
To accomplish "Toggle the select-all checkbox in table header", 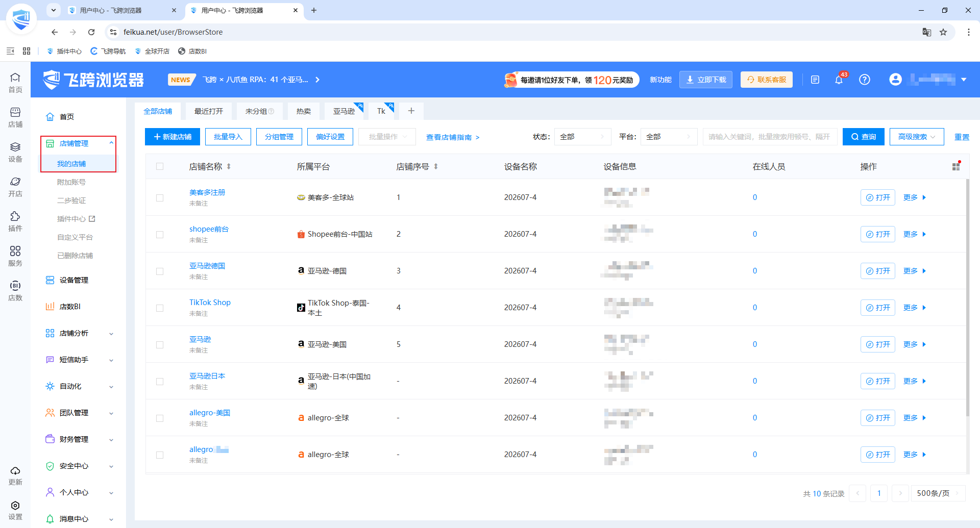I will (160, 166).
